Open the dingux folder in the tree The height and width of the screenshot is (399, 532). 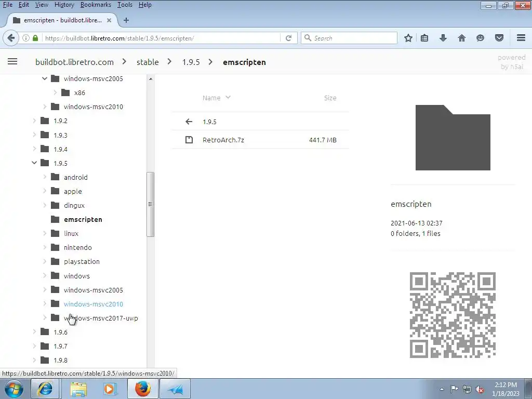(74, 205)
